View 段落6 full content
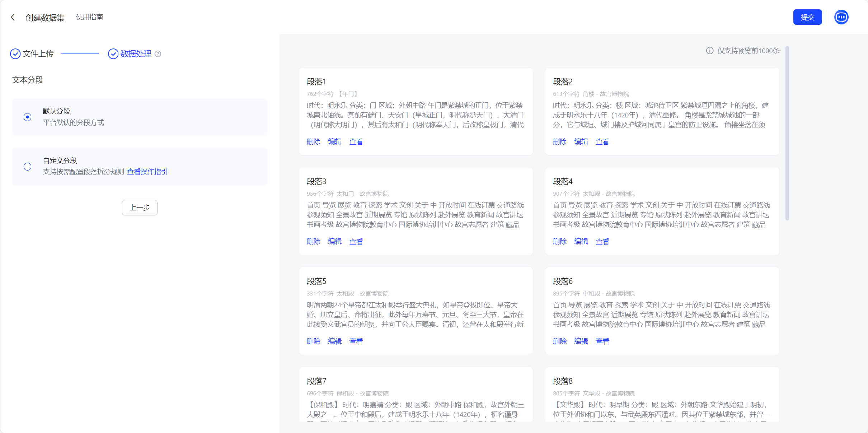Image resolution: width=868 pixels, height=433 pixels. click(602, 341)
